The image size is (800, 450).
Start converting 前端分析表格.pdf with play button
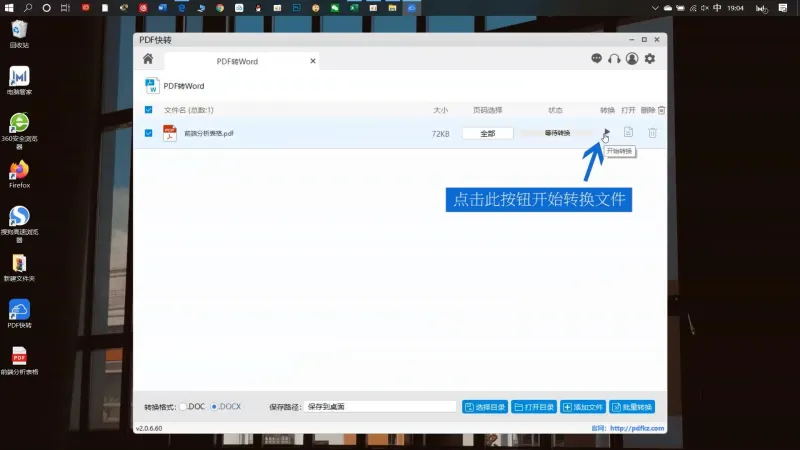click(606, 133)
